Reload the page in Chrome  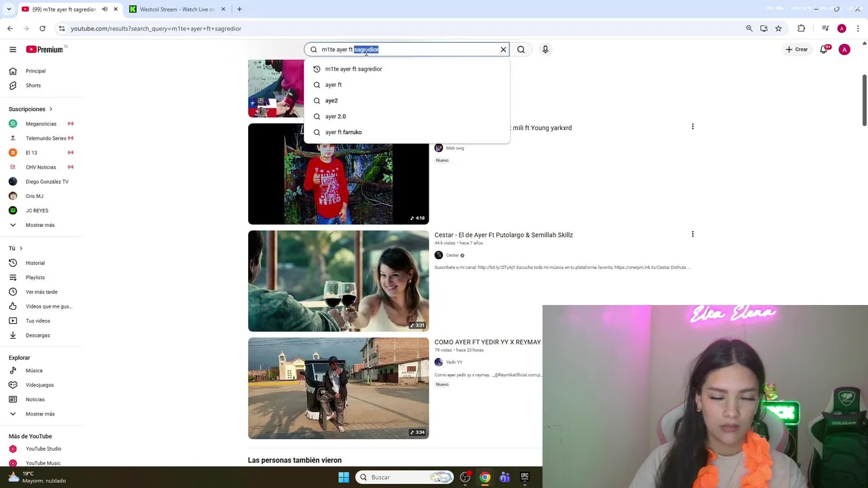pos(42,28)
